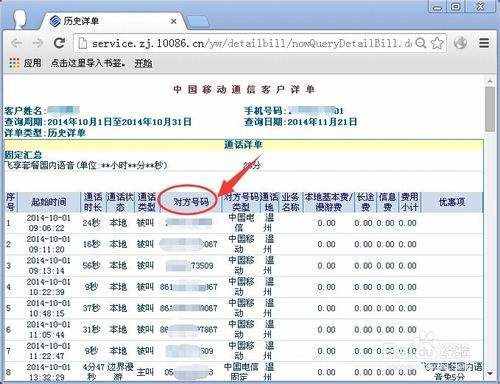Select the 历史详单 tab
The image size is (500, 384).
[x=113, y=21]
